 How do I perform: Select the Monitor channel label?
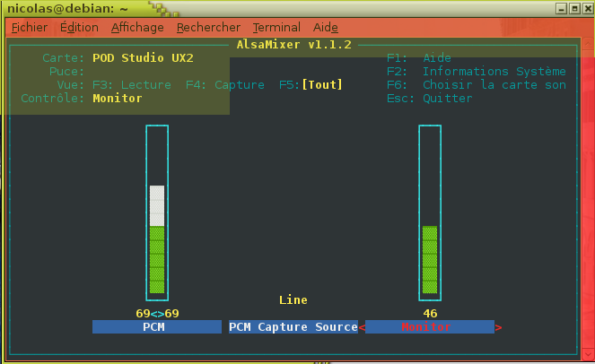[430, 327]
